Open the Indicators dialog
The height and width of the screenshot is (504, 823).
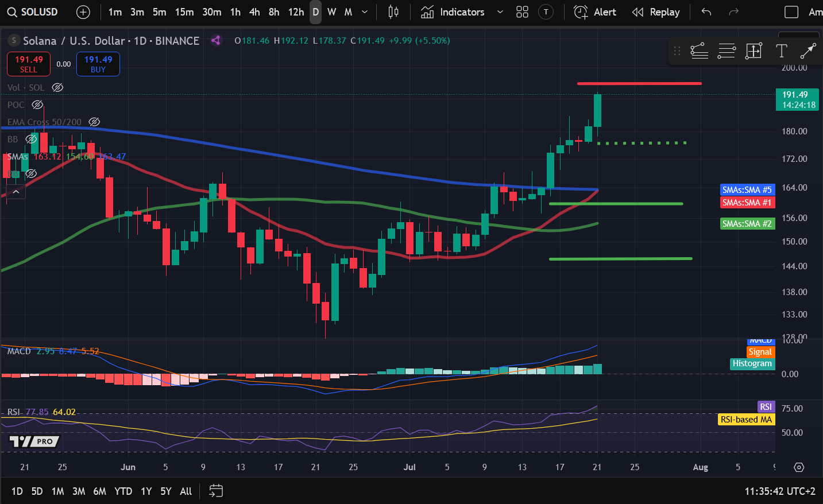453,12
